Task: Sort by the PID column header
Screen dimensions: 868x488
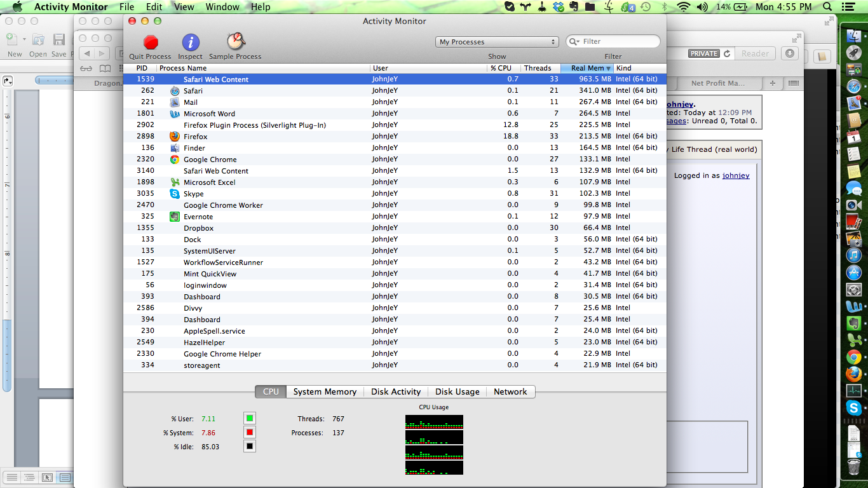Action: pyautogui.click(x=141, y=68)
